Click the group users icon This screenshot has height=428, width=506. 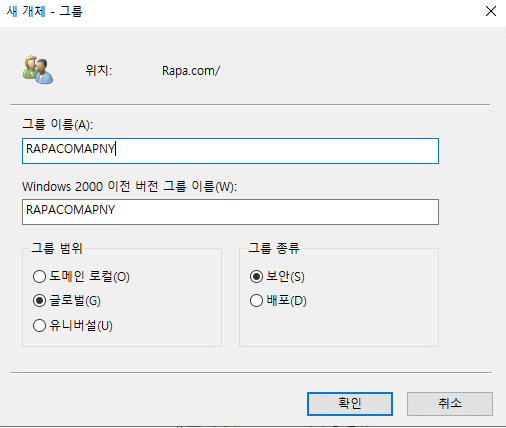click(x=38, y=70)
